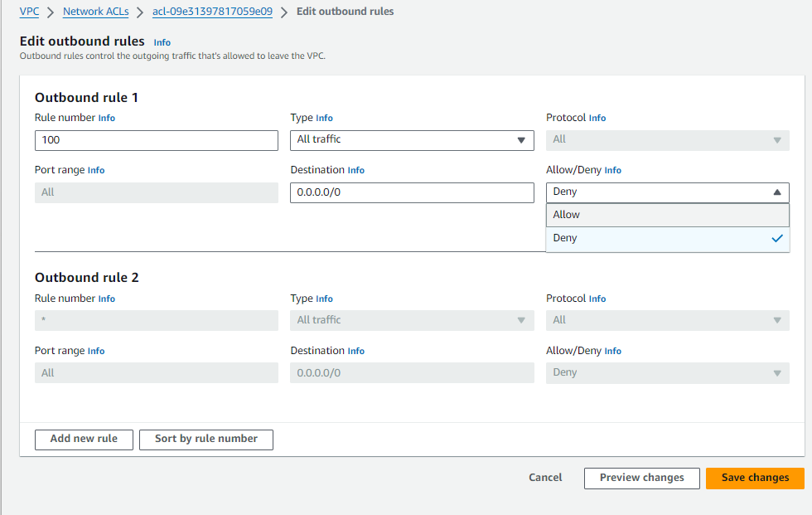Open Info link next to Protocol in rule 2

(x=597, y=299)
